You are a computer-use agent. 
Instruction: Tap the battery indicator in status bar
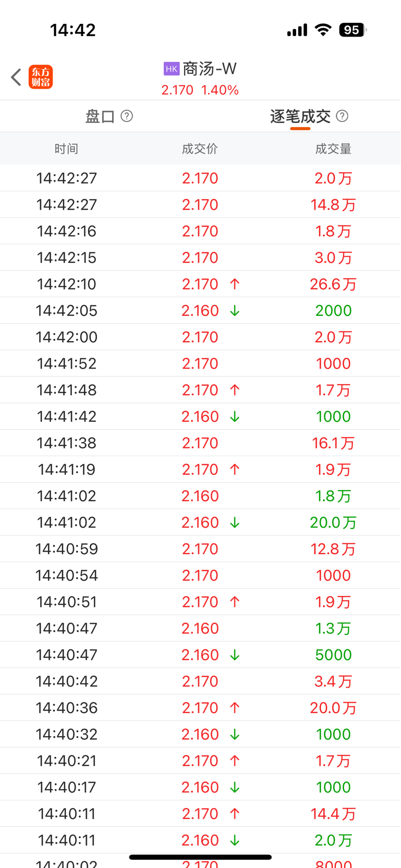pos(353,30)
